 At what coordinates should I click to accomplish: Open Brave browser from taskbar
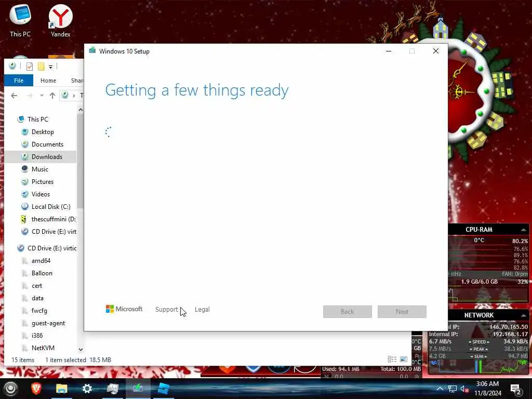coord(36,388)
